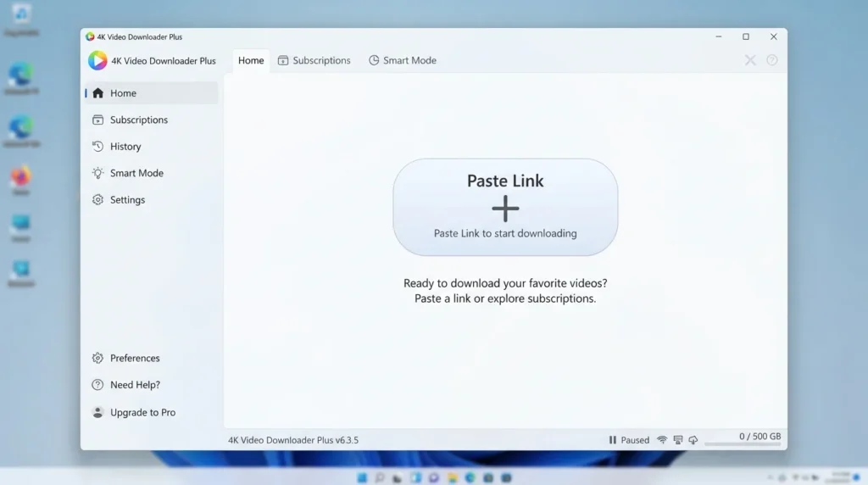The width and height of the screenshot is (868, 485).
Task: Click the 0 / 500 GB text
Action: pyautogui.click(x=760, y=437)
